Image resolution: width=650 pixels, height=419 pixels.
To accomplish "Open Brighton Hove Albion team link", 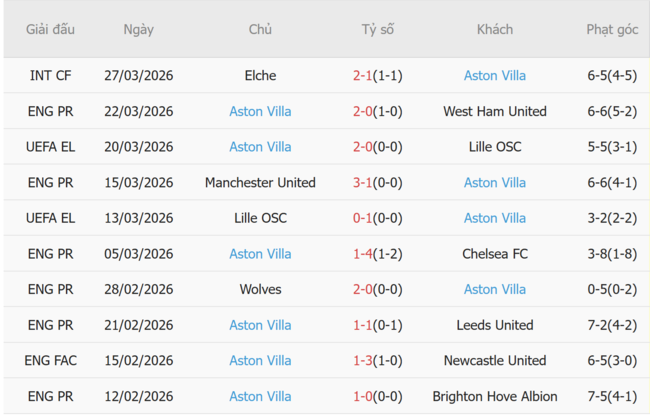I will pos(494,396).
